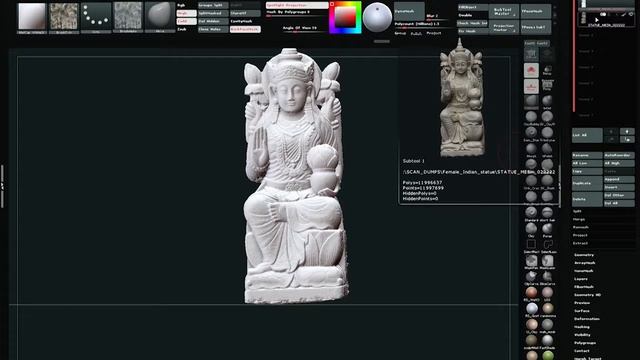
Task: Click the Check Mesh Int button
Action: point(472,23)
